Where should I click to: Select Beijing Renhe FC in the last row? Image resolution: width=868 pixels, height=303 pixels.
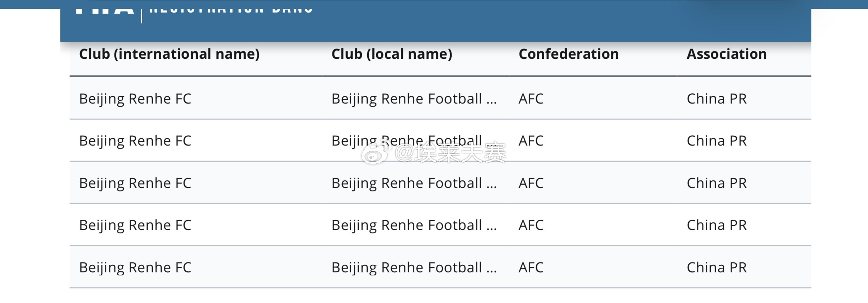pyautogui.click(x=135, y=267)
